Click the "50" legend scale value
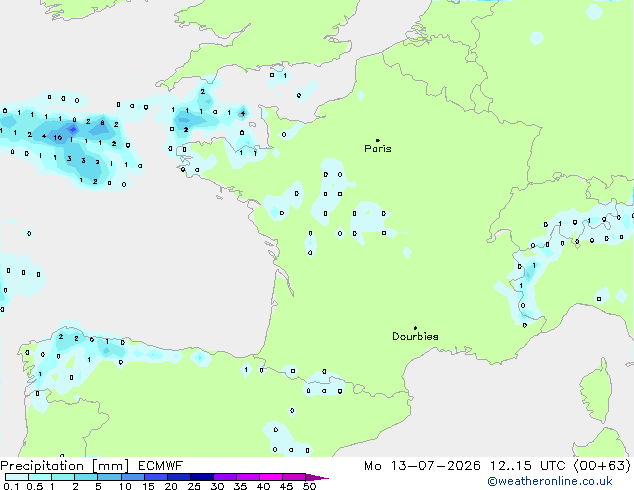 [x=310, y=486]
